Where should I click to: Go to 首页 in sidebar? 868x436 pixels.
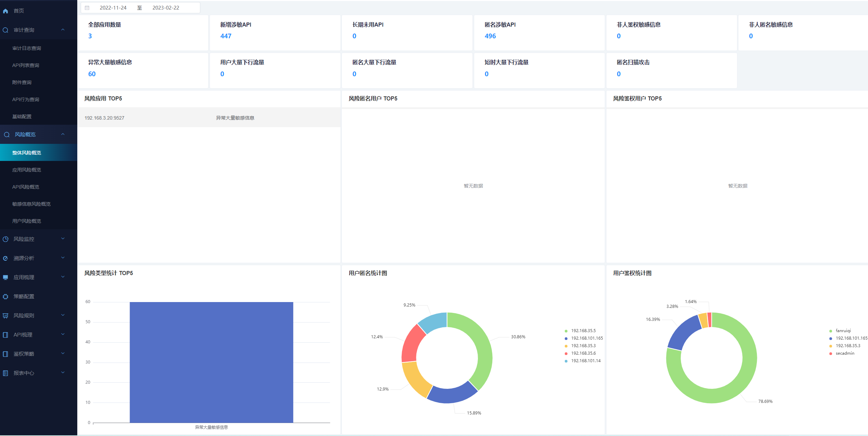point(39,11)
